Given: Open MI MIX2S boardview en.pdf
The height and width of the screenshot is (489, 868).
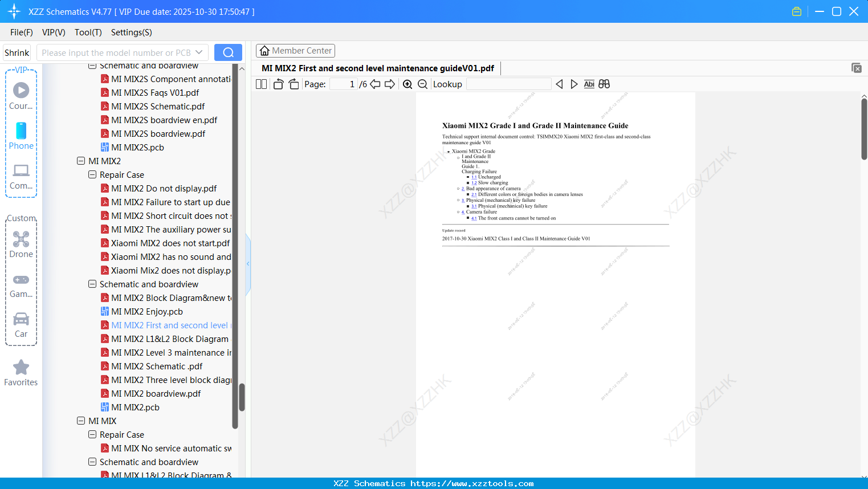Looking at the screenshot, I should pos(164,120).
